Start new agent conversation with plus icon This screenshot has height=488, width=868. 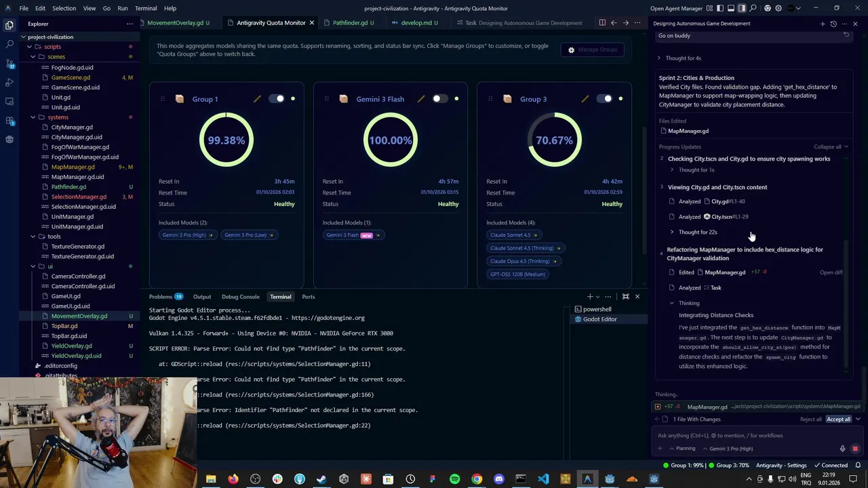823,24
